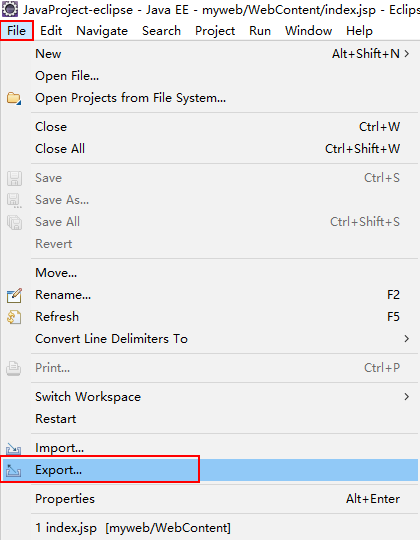Click the Rename pencil icon
The height and width of the screenshot is (540, 420).
pos(14,295)
